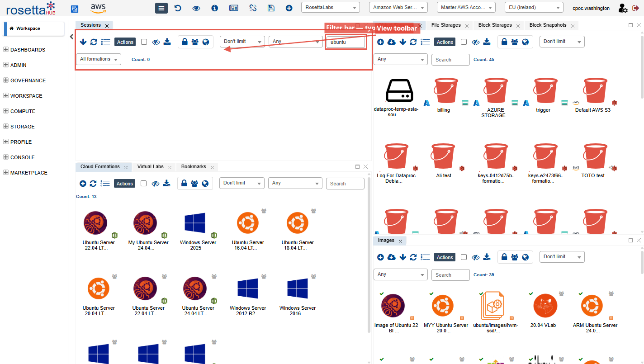Tick the select-all checkbox in Sessions toolbar

144,42
